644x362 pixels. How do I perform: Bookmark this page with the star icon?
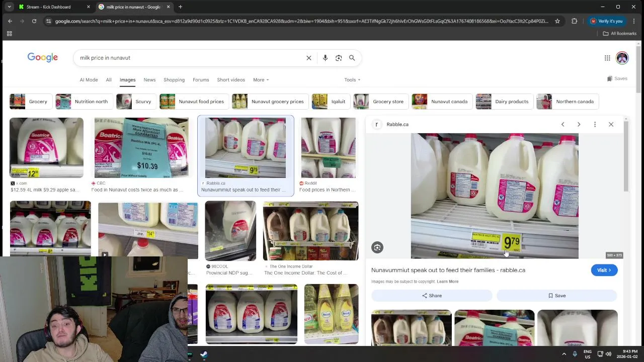coord(557,21)
